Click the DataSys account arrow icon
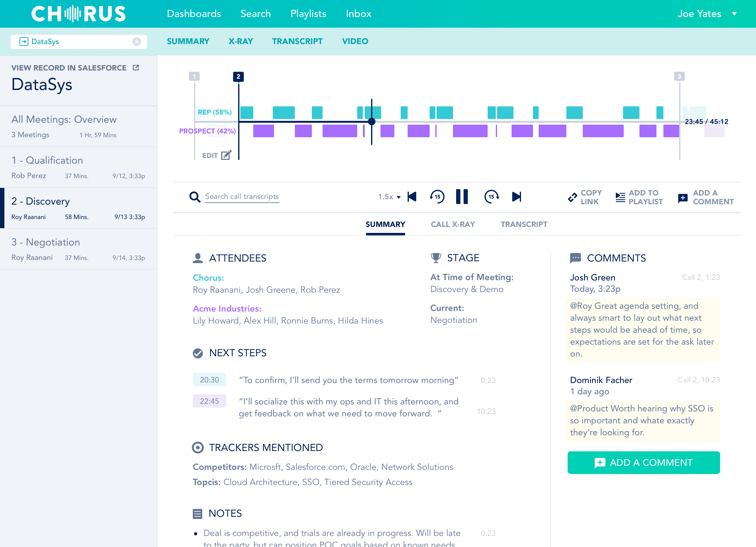The image size is (756, 547). point(24,42)
